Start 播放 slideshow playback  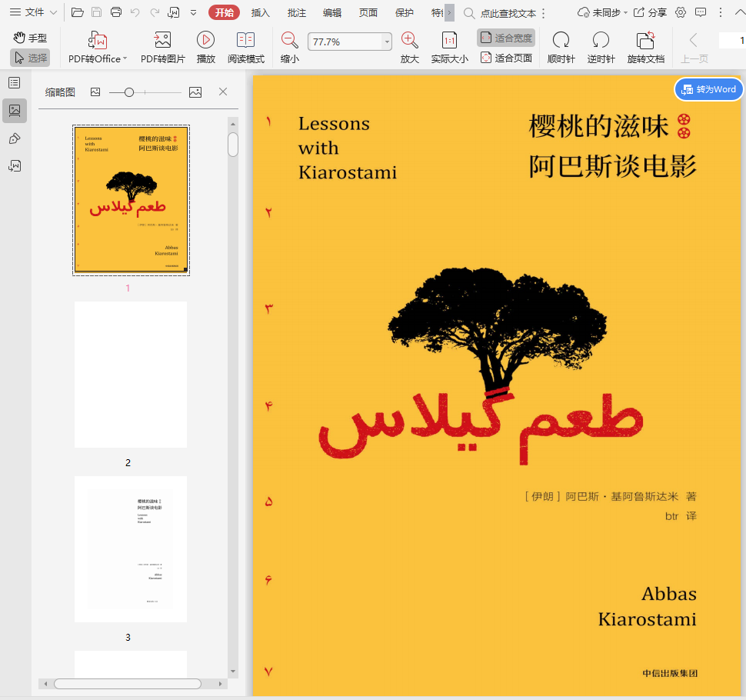[x=206, y=47]
